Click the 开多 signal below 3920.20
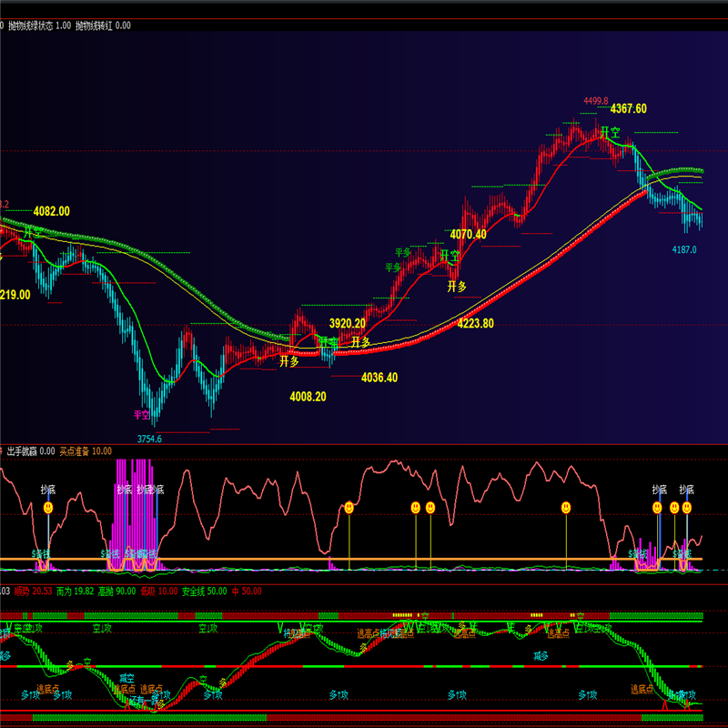The height and width of the screenshot is (728, 728). pos(360,342)
